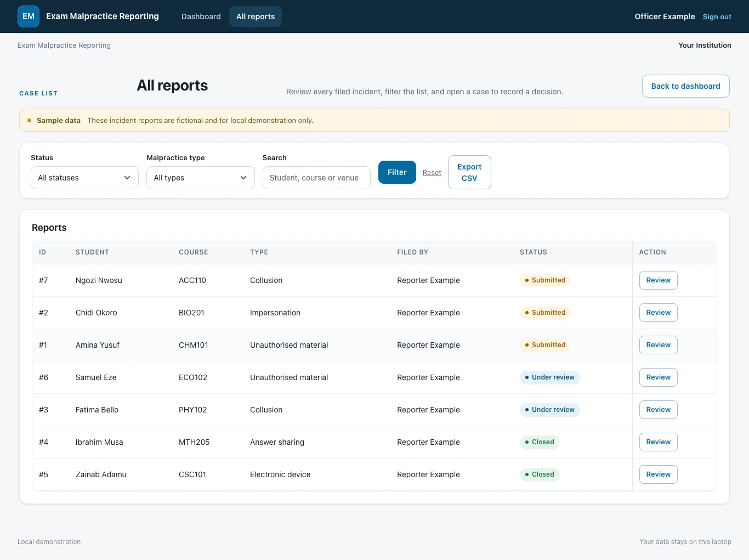Review report #4 for Ibrahim Musa

(x=658, y=442)
